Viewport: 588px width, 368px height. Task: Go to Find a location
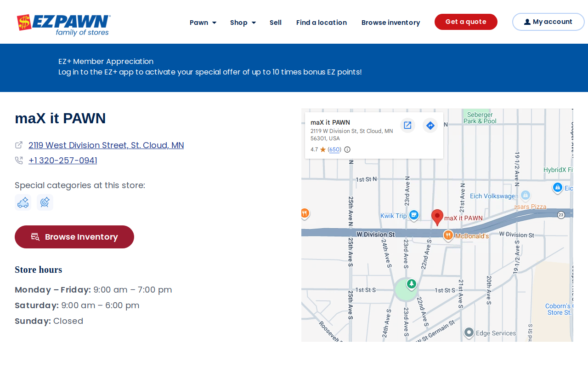322,23
